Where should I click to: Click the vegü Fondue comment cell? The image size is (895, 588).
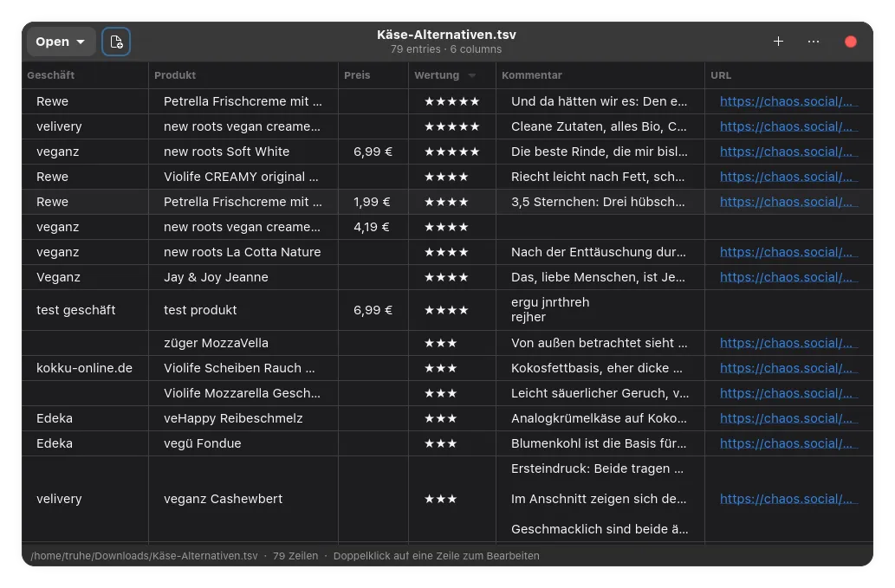pos(599,443)
